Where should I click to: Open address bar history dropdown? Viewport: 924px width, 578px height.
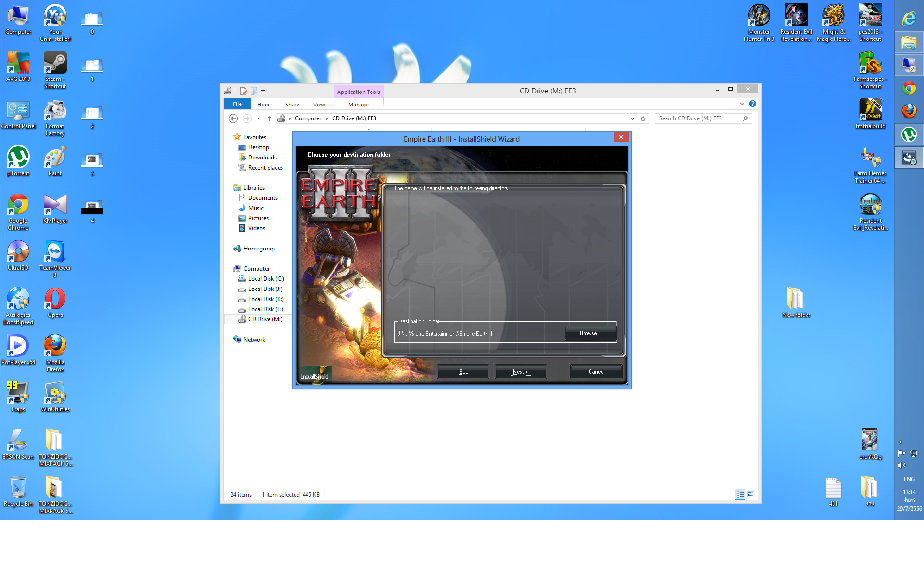coord(632,118)
